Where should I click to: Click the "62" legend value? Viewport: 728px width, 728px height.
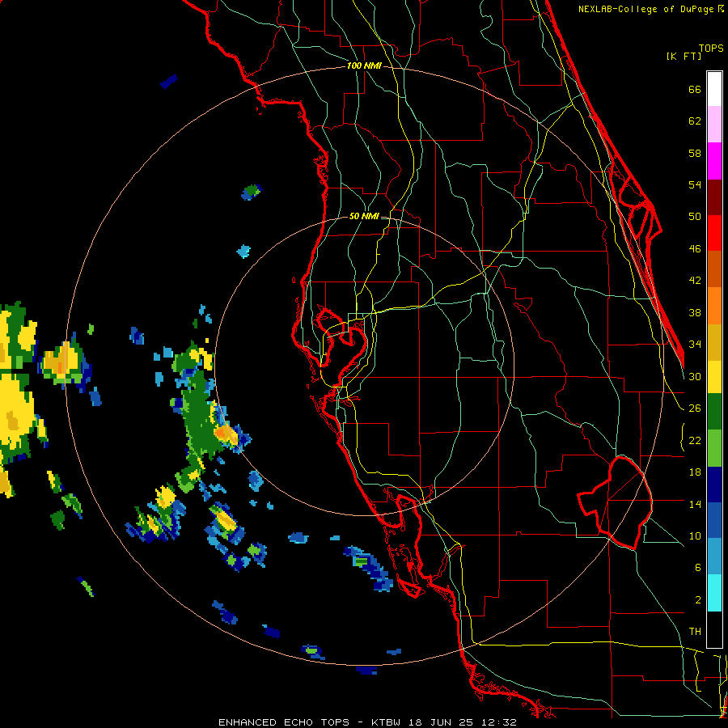tap(695, 121)
